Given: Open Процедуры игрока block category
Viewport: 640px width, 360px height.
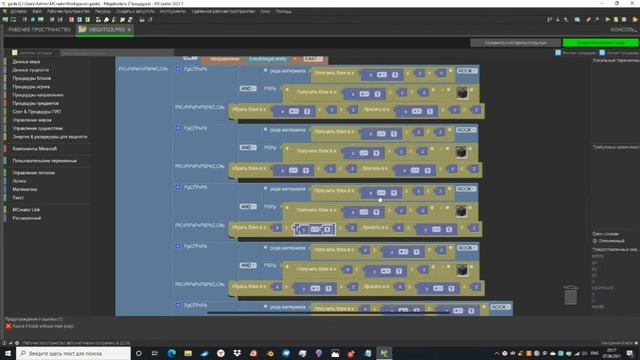Looking at the screenshot, I should (x=31, y=87).
